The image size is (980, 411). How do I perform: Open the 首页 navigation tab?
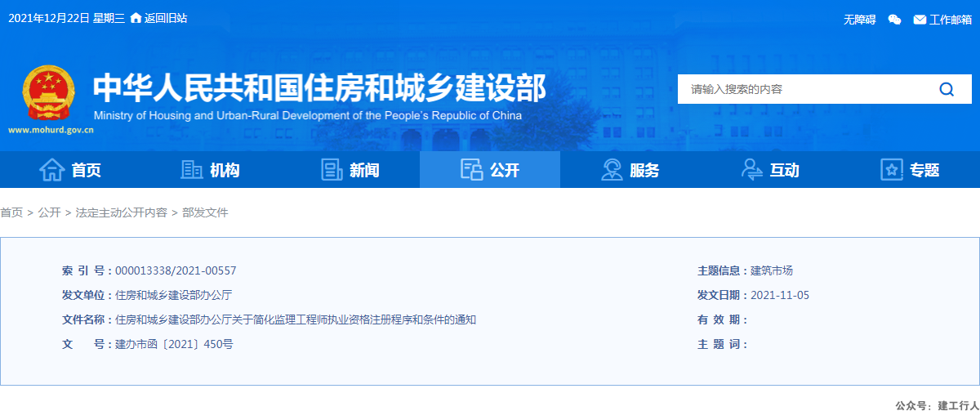[70, 170]
